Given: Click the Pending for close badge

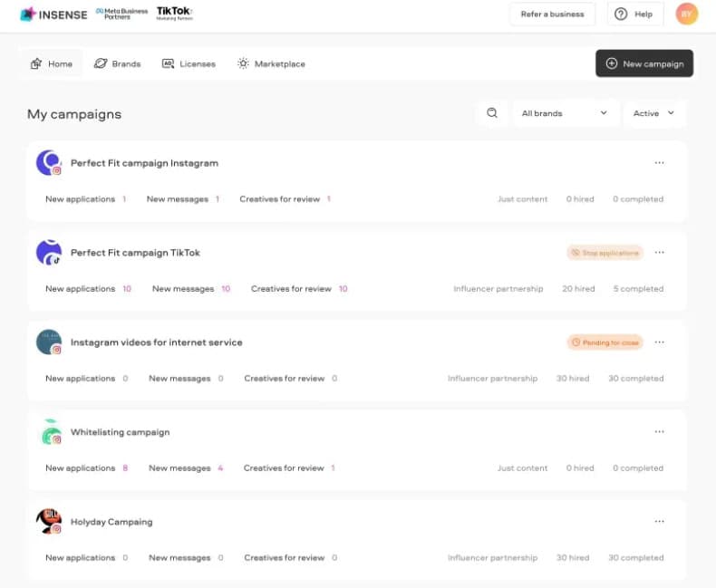Looking at the screenshot, I should pos(605,342).
